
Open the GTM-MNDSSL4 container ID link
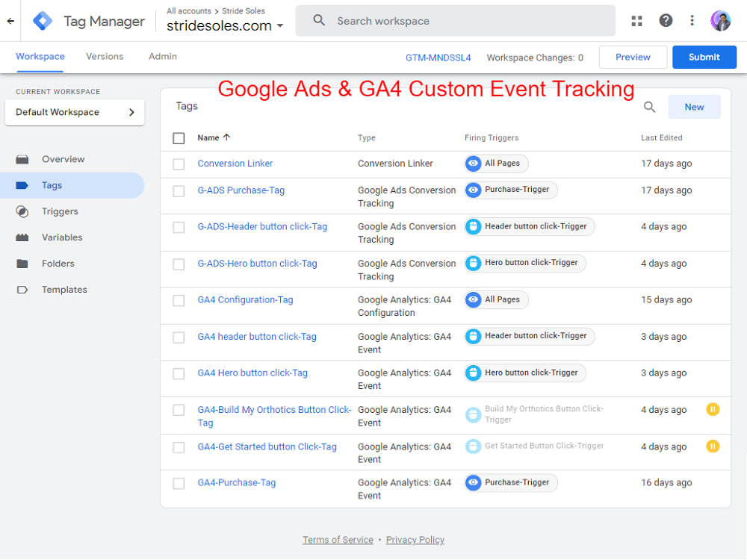[438, 57]
